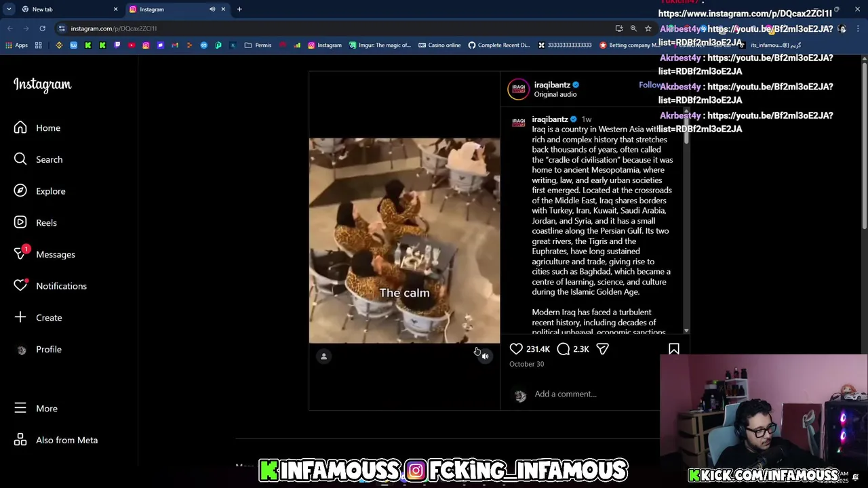
Task: Start a new post with Create
Action: (x=38, y=317)
